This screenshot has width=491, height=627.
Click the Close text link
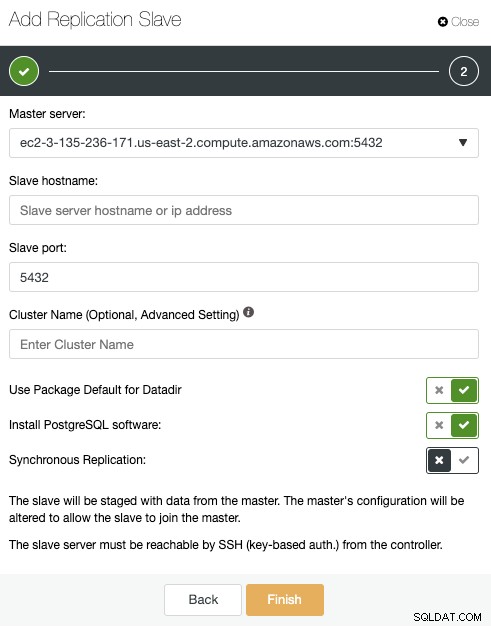[x=465, y=22]
